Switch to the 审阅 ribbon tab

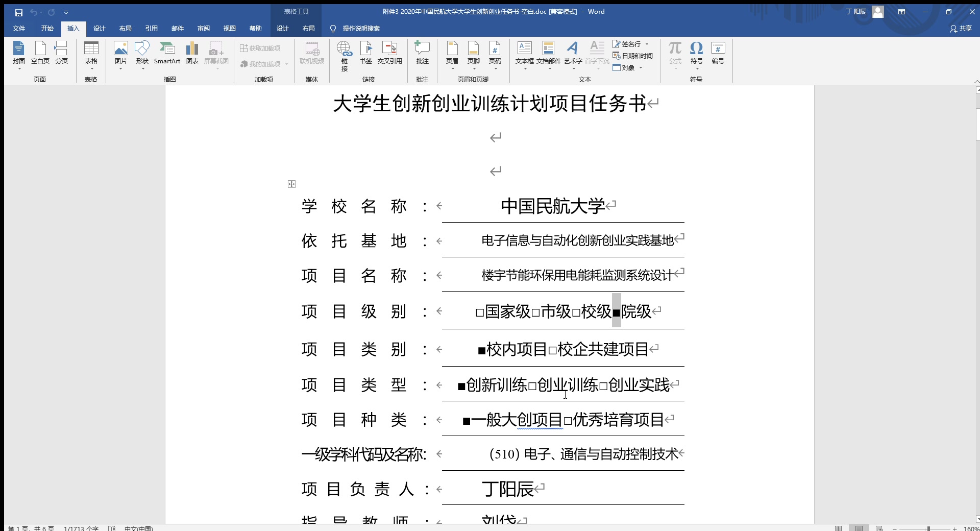coord(203,29)
